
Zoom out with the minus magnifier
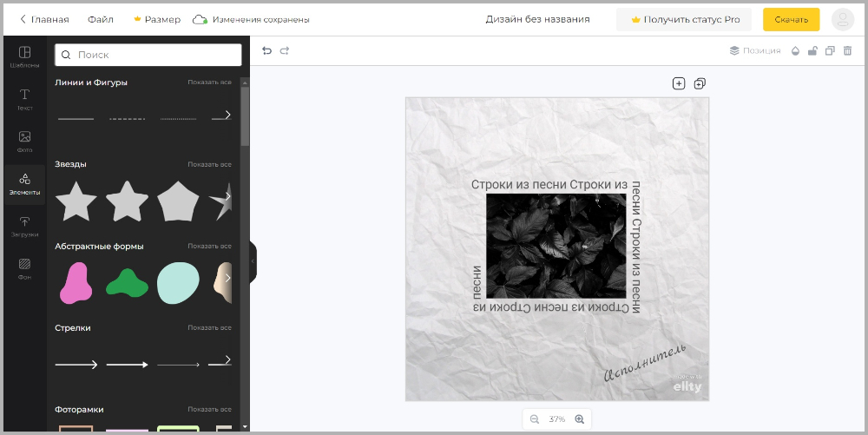(534, 419)
